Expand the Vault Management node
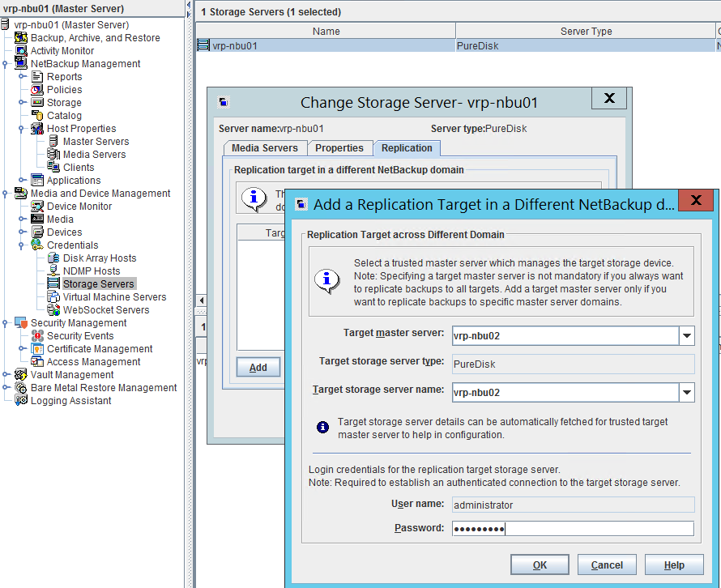Image resolution: width=721 pixels, height=588 pixels. click(x=5, y=375)
